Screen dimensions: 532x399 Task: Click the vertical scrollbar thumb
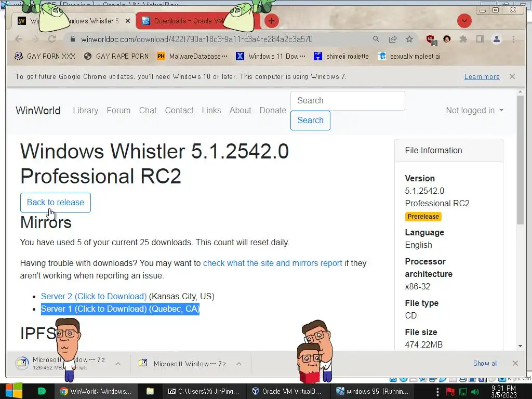(x=520, y=159)
